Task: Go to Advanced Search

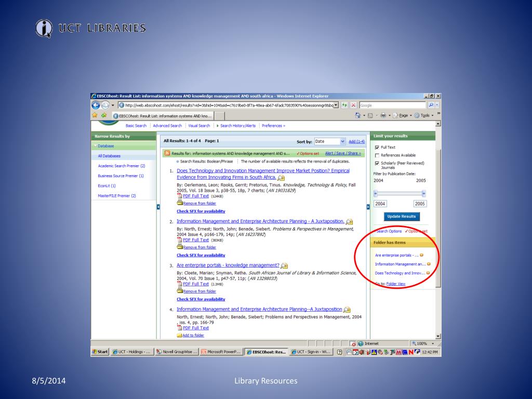Action: (167, 126)
